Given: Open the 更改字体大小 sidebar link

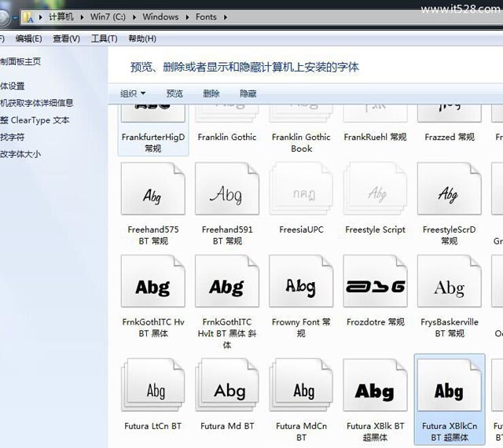Looking at the screenshot, I should click(x=20, y=154).
